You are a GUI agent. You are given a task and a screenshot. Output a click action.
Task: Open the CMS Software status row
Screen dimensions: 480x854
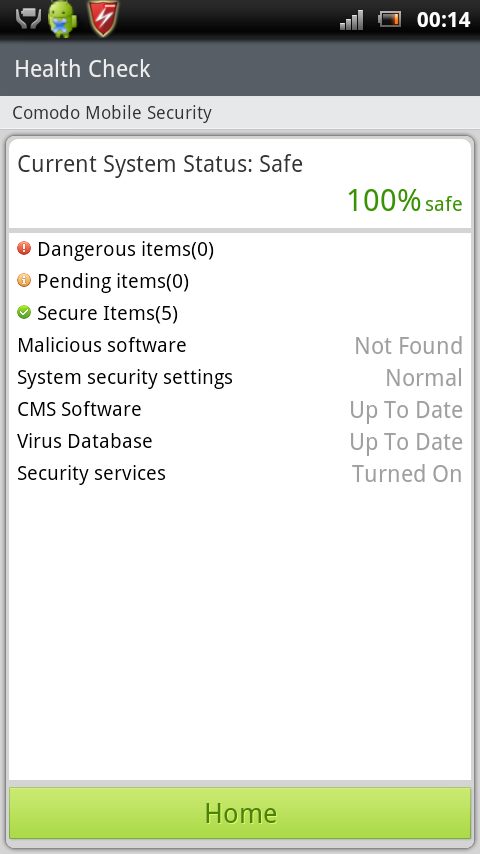click(x=240, y=410)
